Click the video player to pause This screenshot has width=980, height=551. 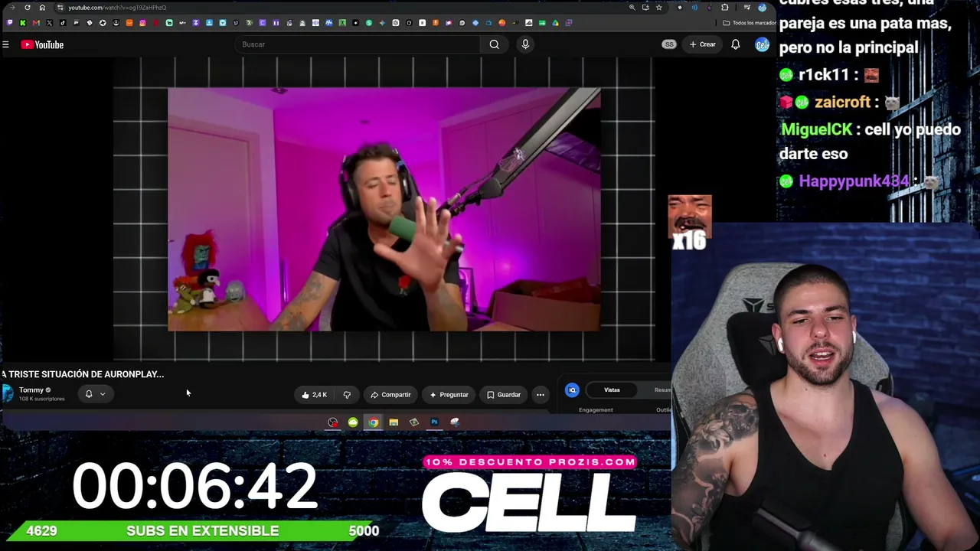(x=384, y=209)
